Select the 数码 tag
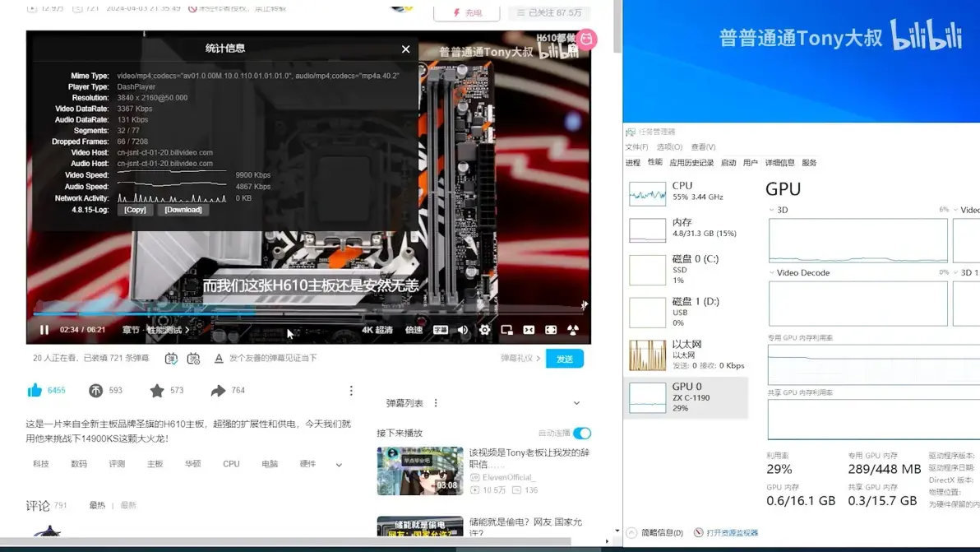This screenshot has height=552, width=980. tap(79, 464)
